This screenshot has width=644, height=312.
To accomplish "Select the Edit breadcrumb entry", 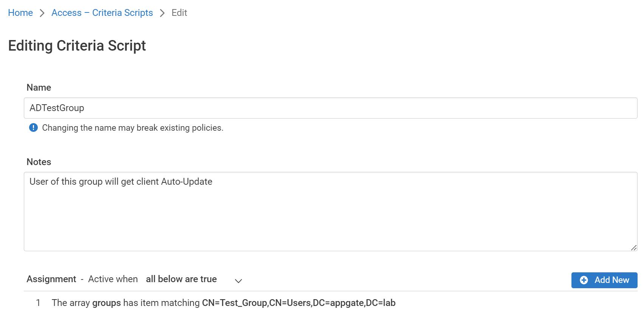I will pyautogui.click(x=179, y=12).
